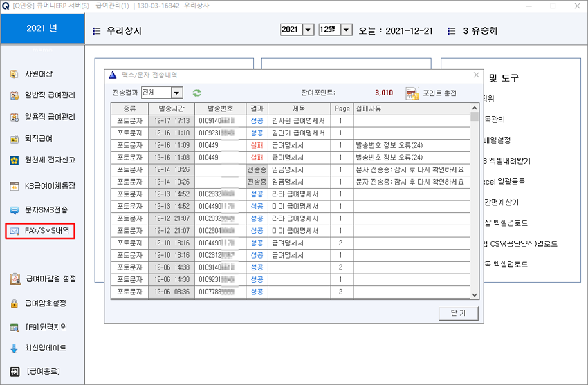This screenshot has width=588, height=385.
Task: Click the 사원대장 icon in sidebar
Action: click(15, 74)
